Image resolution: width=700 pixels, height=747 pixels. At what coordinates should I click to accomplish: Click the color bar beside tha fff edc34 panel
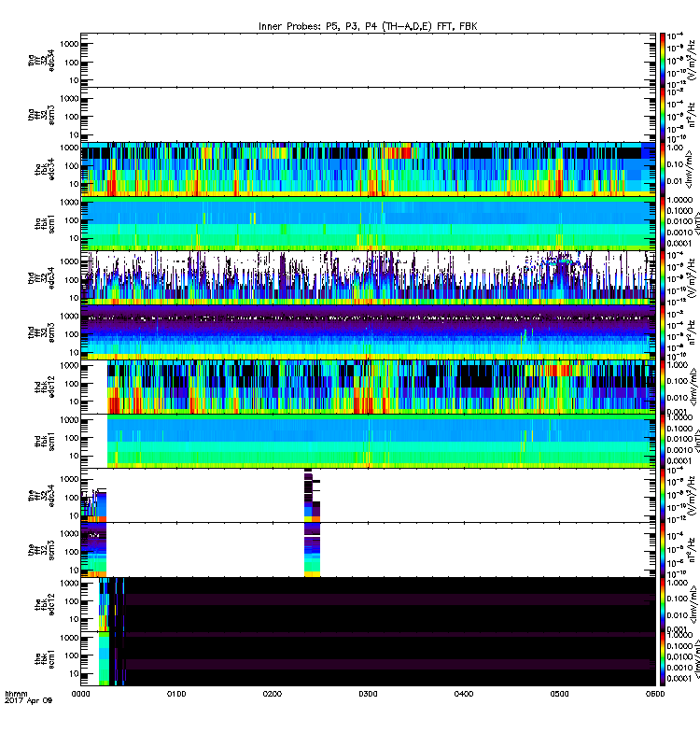point(663,60)
